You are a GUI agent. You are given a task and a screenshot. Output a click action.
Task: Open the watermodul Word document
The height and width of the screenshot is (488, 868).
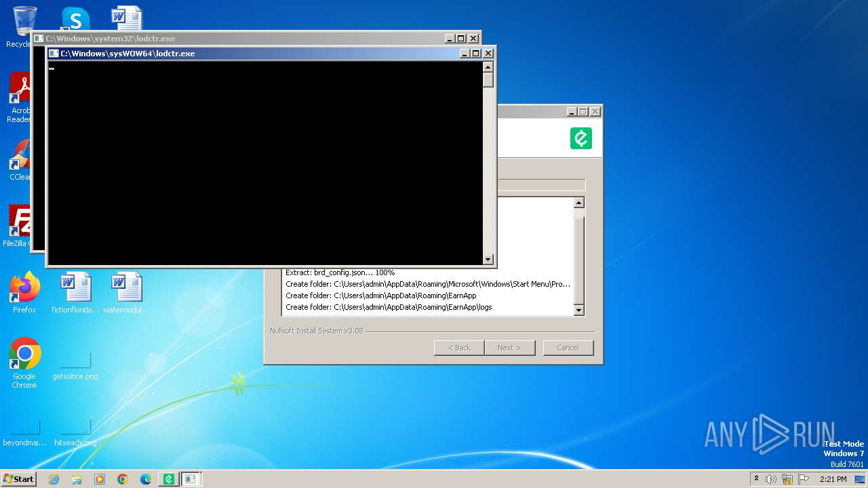coord(127,293)
